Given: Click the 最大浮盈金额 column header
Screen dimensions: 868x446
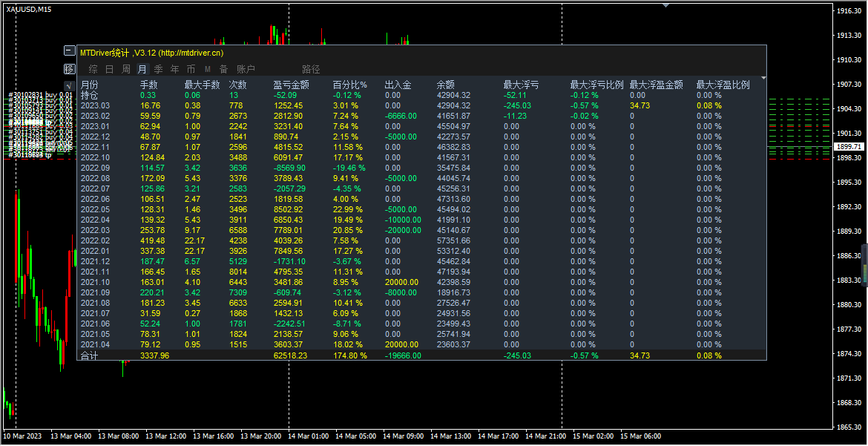Looking at the screenshot, I should point(656,85).
